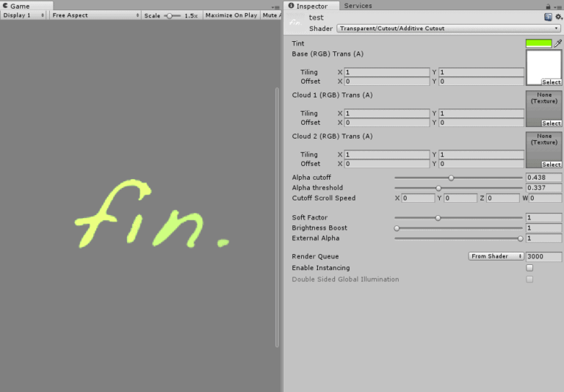Click the test material preview icon
Screen dimensions: 564x392
tap(295, 22)
